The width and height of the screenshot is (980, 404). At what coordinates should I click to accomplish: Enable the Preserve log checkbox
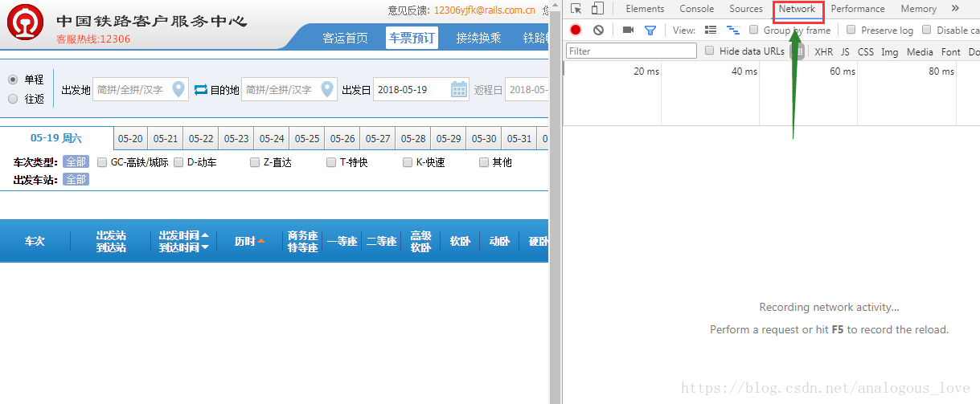(851, 30)
